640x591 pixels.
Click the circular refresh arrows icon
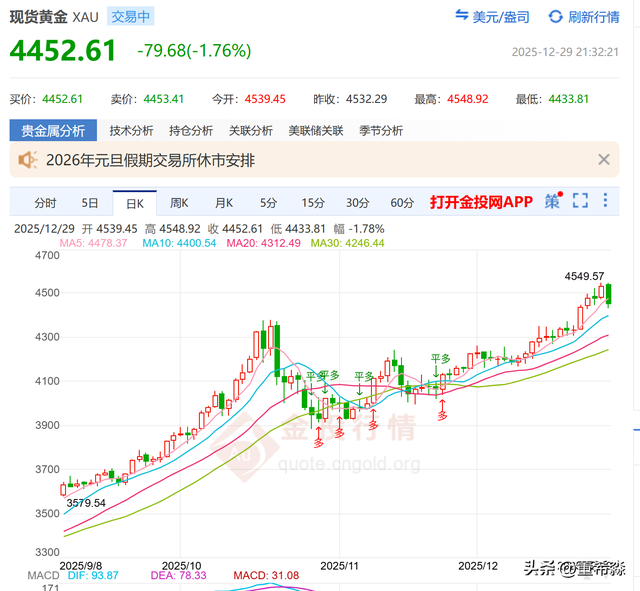tap(556, 17)
